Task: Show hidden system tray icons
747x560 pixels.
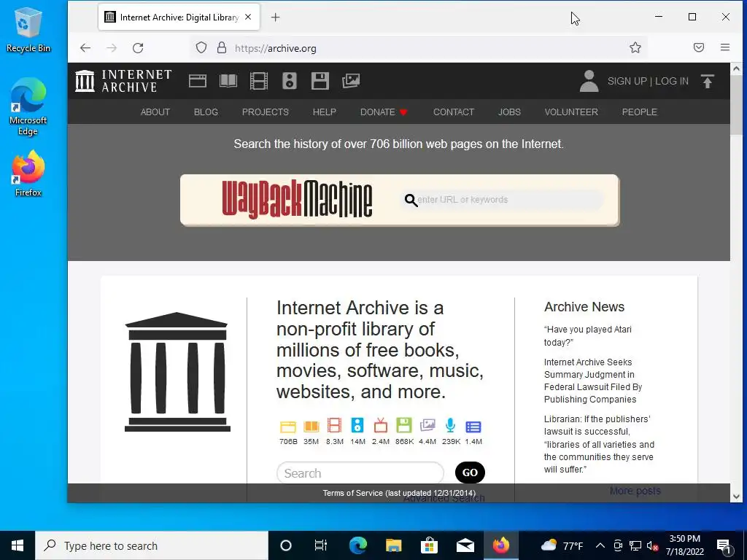Action: tap(600, 545)
